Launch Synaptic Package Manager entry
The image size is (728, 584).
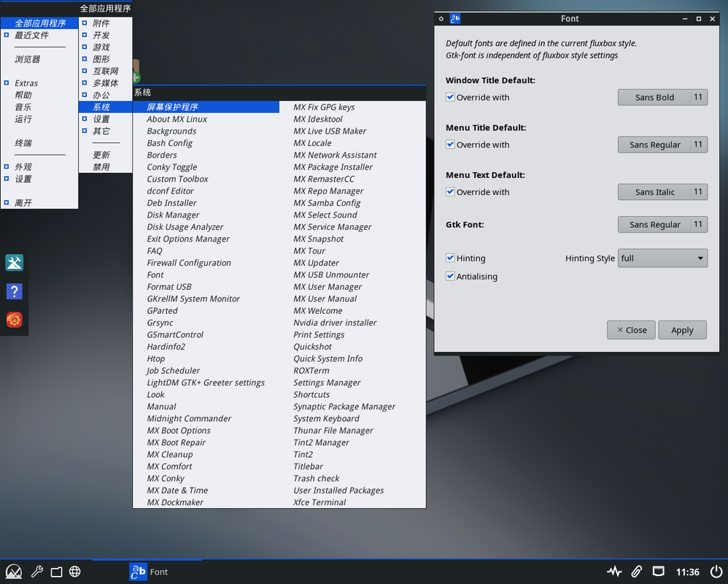352,407
